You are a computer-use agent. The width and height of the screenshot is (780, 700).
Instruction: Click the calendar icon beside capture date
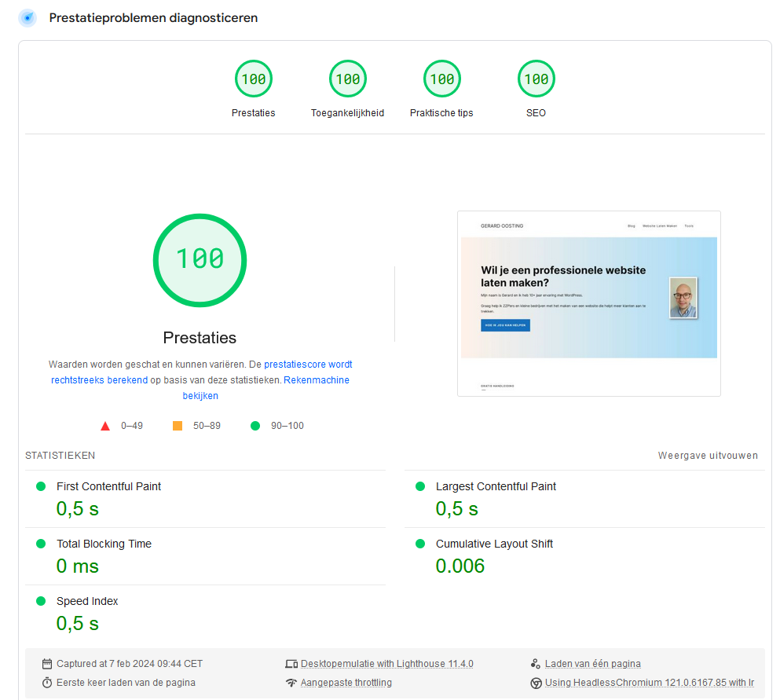(47, 664)
